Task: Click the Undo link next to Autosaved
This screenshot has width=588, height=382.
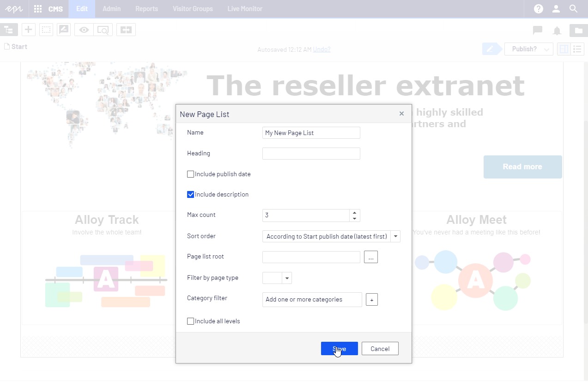Action: (x=321, y=49)
